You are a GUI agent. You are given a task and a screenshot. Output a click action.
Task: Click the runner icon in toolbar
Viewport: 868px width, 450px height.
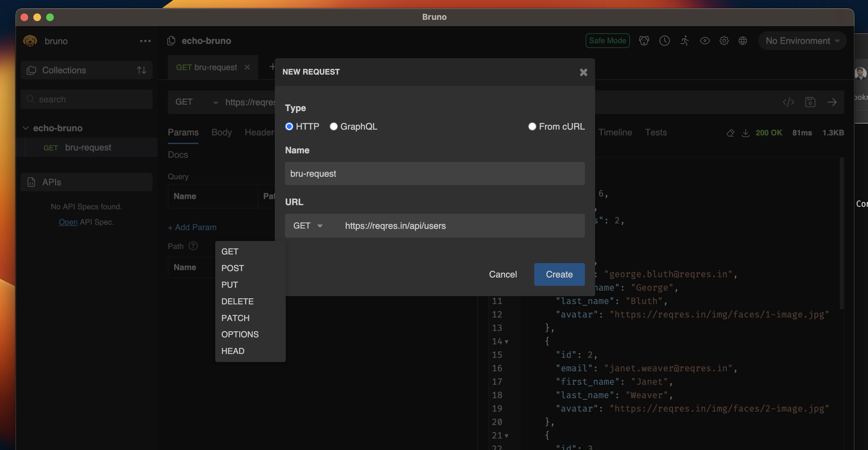tap(684, 41)
